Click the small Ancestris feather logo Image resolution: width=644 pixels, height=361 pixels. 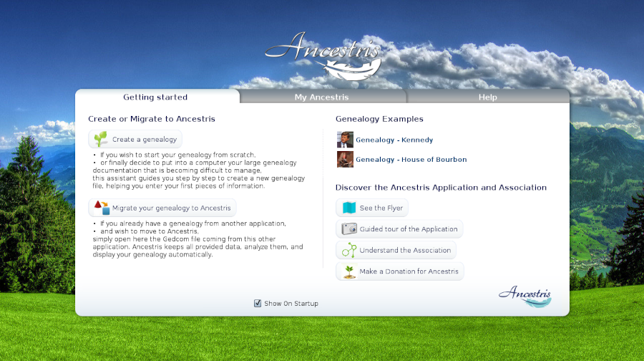pos(525,297)
